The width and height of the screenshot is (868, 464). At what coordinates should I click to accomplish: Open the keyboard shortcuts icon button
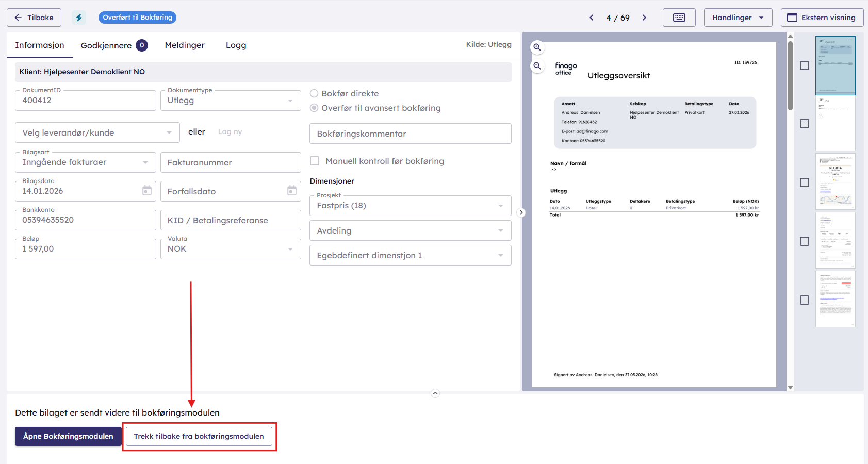point(679,18)
